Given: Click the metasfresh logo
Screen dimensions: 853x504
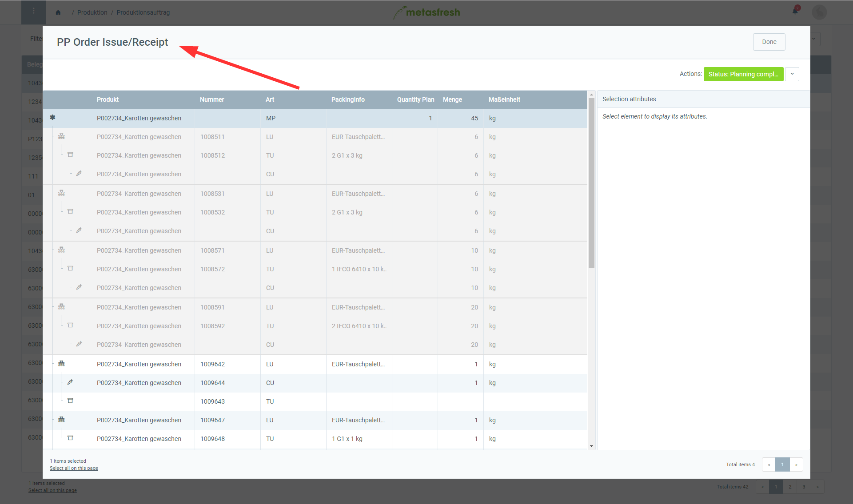Looking at the screenshot, I should 426,12.
